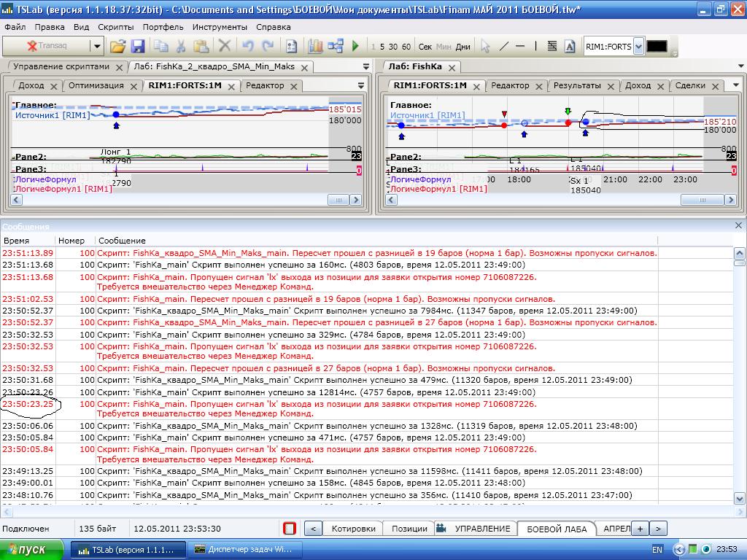Select the 30 minute interval button
Screen dimensions: 747x560
tap(393, 47)
